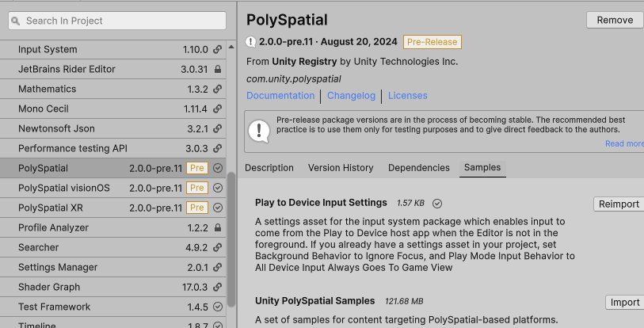Click the Search In Project field
The width and height of the screenshot is (644, 328).
[x=117, y=21]
